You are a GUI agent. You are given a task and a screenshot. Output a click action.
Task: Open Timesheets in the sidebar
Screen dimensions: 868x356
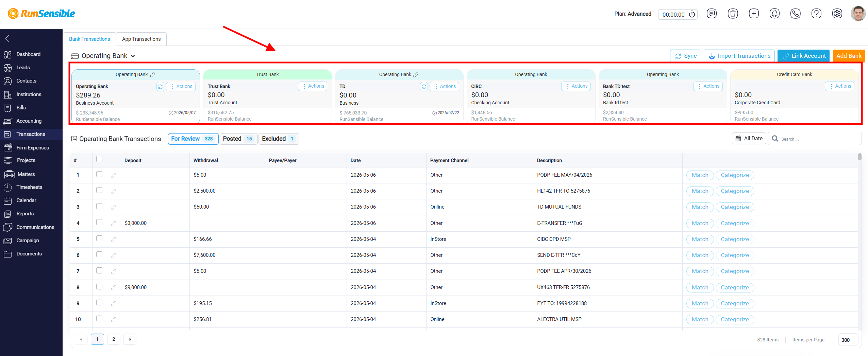pyautogui.click(x=29, y=187)
